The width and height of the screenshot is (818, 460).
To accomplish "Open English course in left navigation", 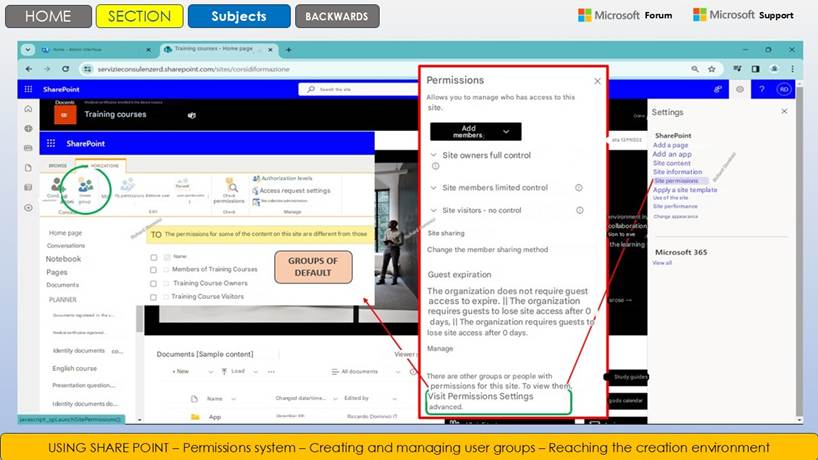I will pos(75,368).
